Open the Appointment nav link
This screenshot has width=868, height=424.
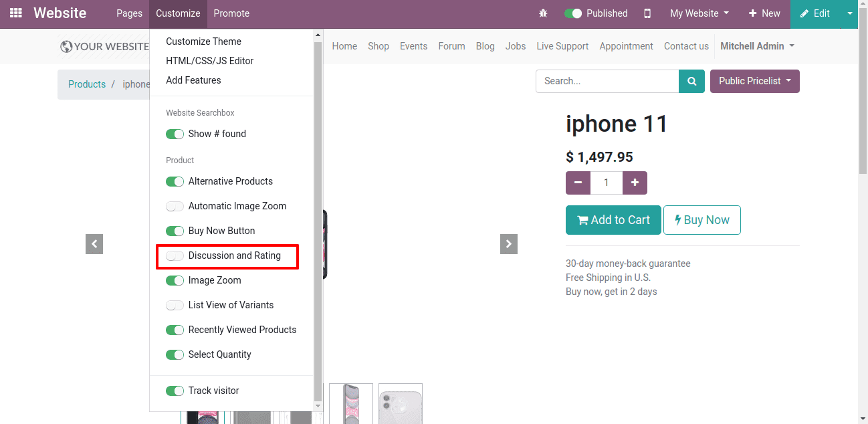pyautogui.click(x=627, y=46)
